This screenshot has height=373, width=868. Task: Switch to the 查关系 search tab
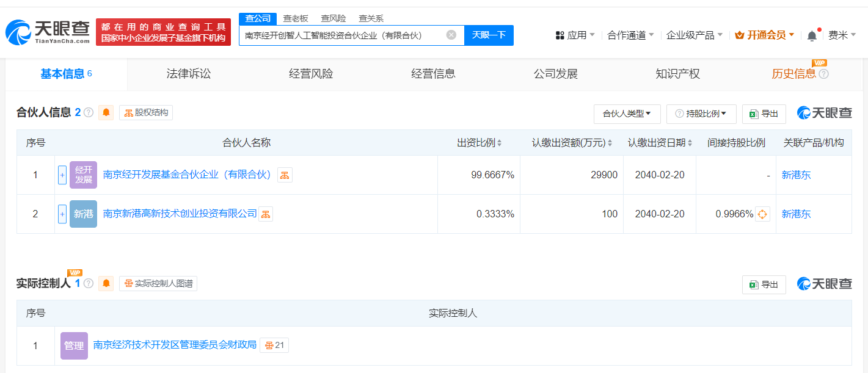[371, 18]
